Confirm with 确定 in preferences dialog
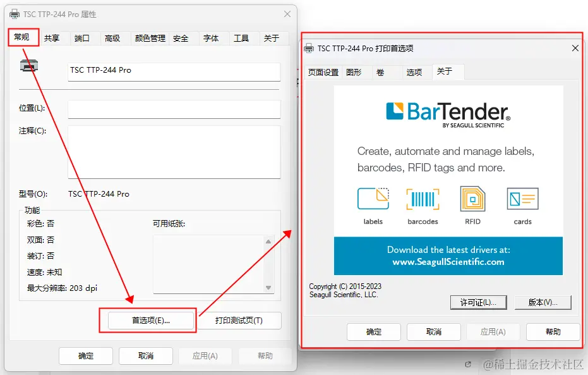 pyautogui.click(x=374, y=332)
